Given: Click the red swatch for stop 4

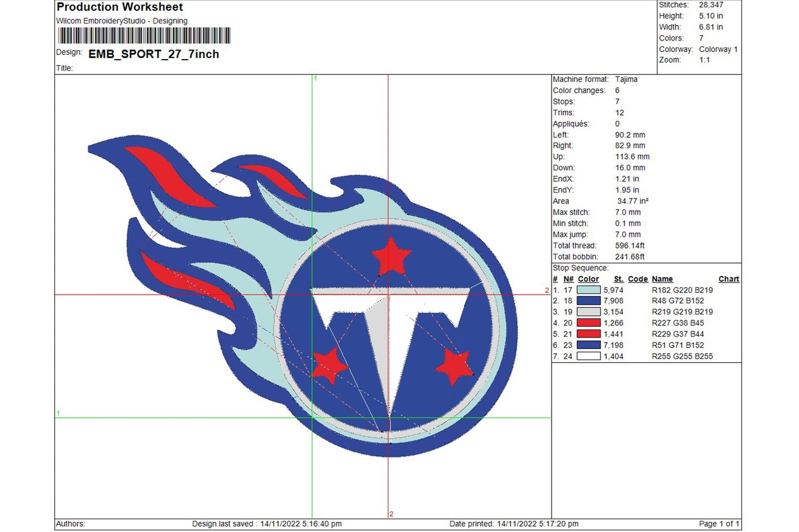Looking at the screenshot, I should [x=589, y=323].
